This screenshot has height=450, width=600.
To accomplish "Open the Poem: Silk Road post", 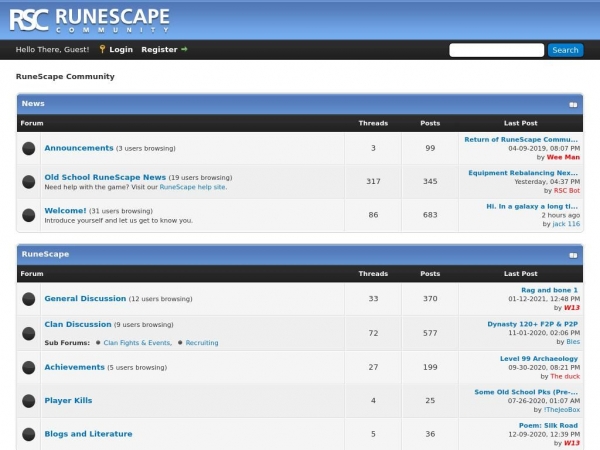I will coord(548,426).
